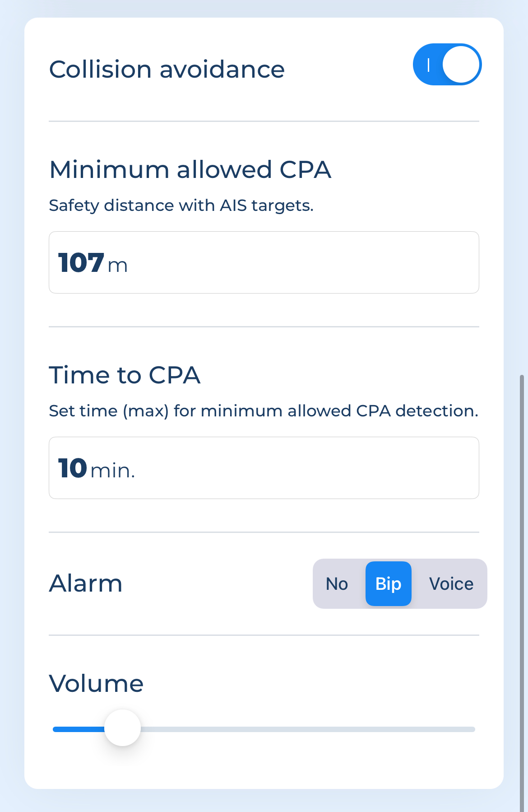Click the "Set time (max)" description text
The image size is (528, 812).
coord(264,411)
